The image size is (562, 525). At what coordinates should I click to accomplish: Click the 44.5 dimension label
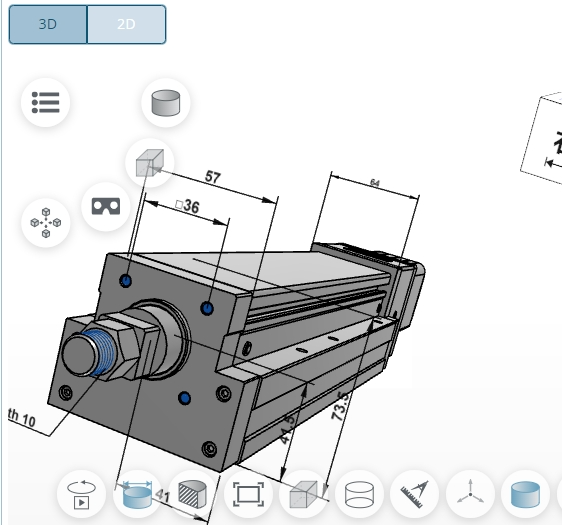287,429
